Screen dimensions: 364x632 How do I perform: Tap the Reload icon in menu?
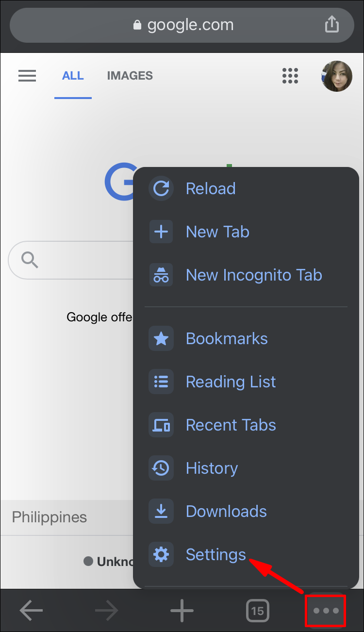pos(161,188)
